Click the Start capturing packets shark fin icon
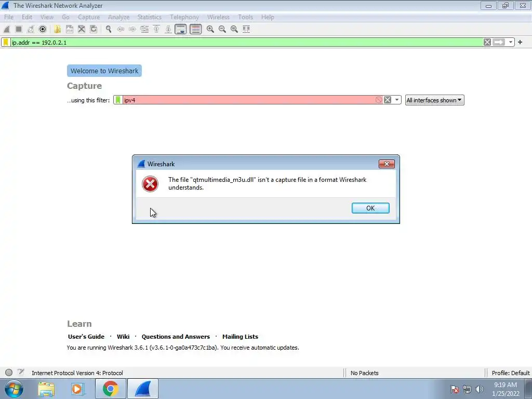532x399 pixels. click(7, 29)
